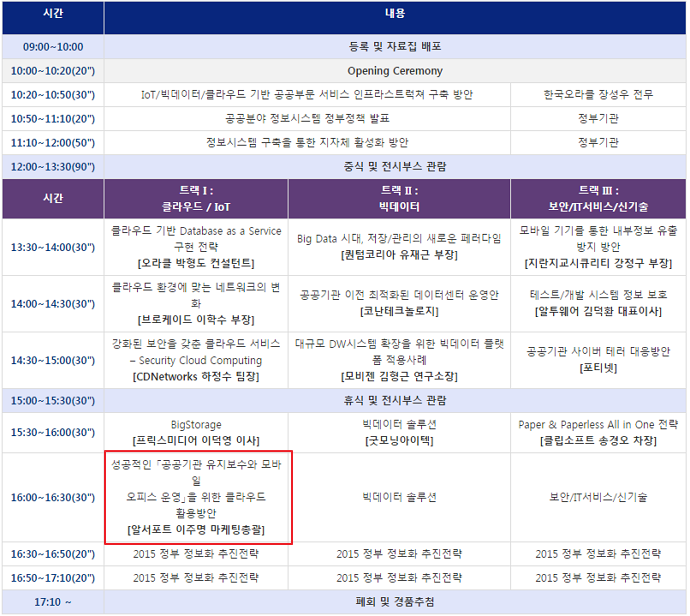Click '공공분야 정보시스템 정부정책 발표' cell
The width and height of the screenshot is (690, 616).
click(x=307, y=118)
